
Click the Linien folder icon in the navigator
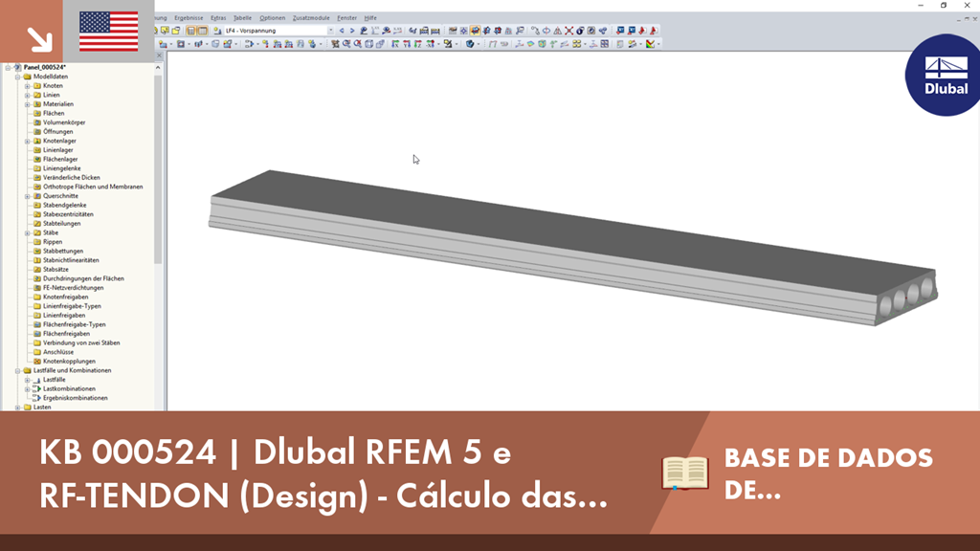point(37,95)
